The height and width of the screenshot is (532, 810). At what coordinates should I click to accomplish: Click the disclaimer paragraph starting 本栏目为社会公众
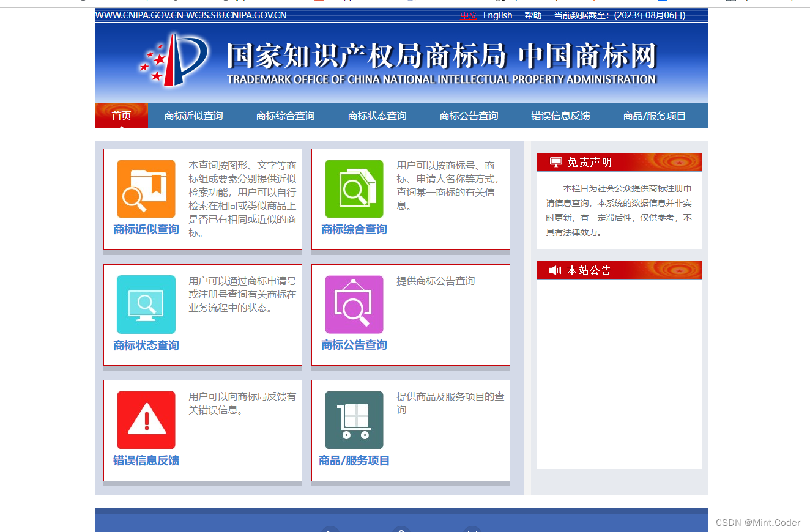(619, 210)
